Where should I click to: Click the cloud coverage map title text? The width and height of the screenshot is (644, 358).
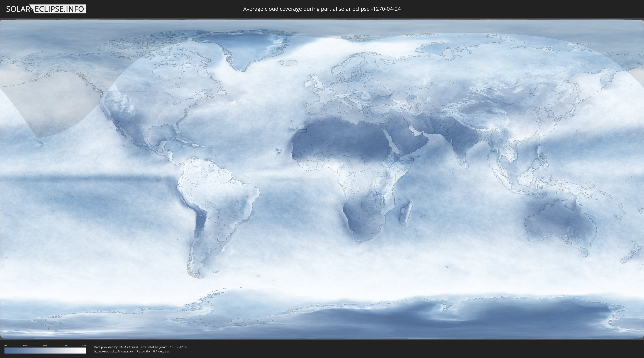[x=322, y=9]
